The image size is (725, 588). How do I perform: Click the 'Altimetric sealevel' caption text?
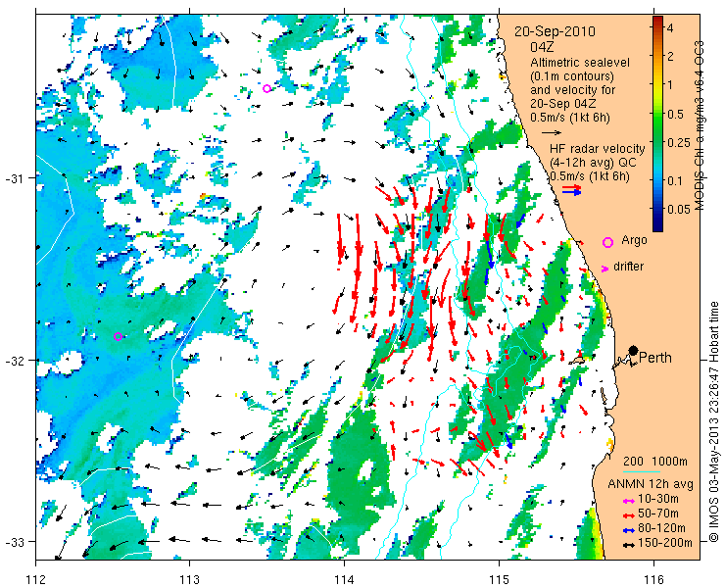point(580,62)
